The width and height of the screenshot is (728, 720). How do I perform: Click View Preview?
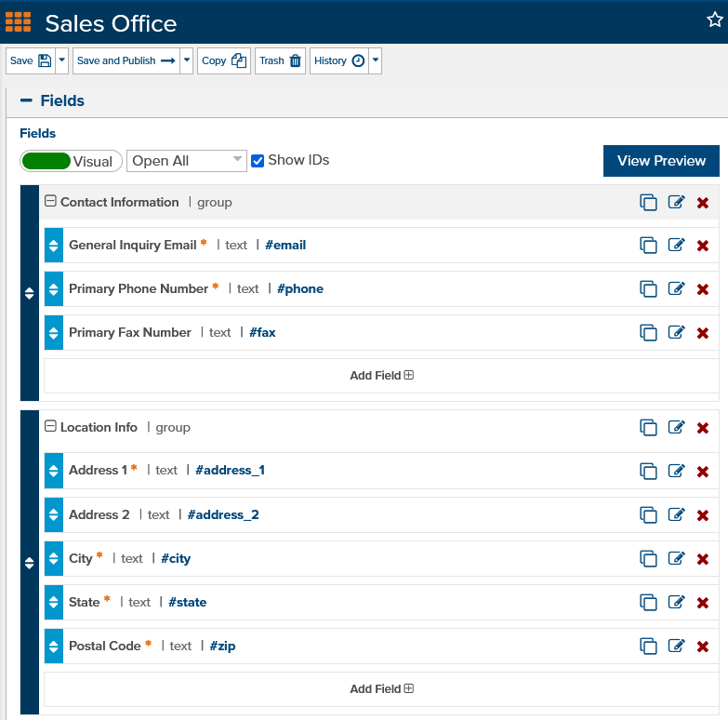click(x=661, y=161)
